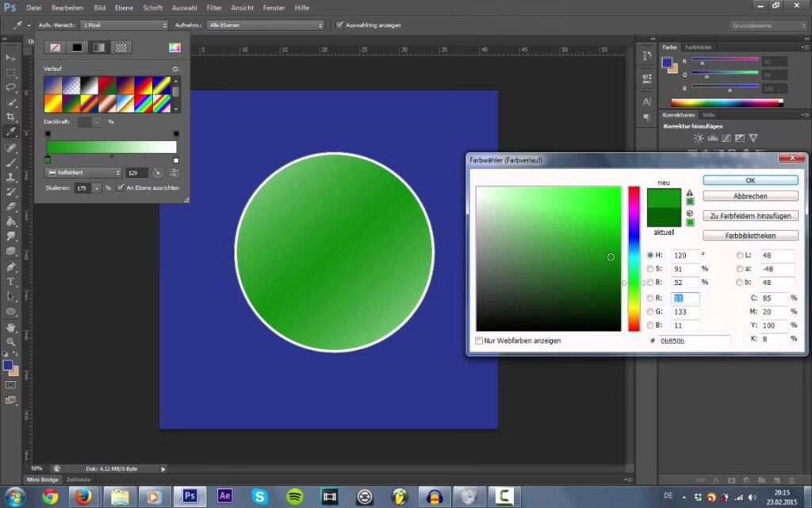
Task: Open the gradient presets gear menu
Action: [175, 69]
